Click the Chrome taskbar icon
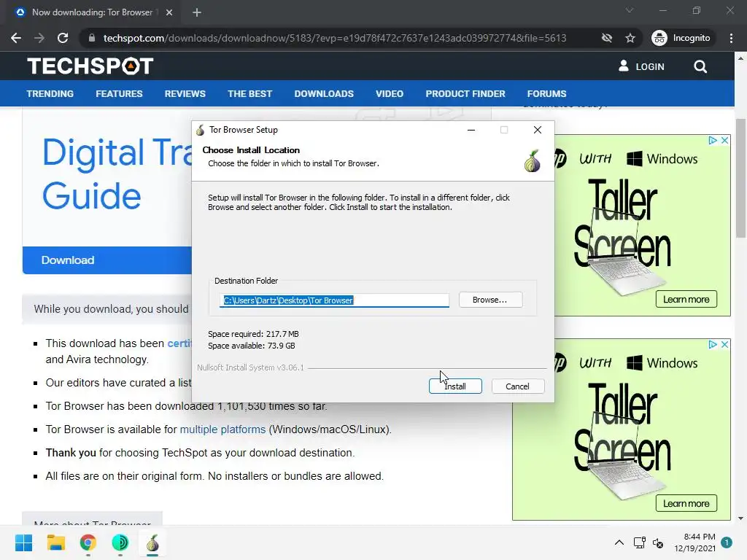The width and height of the screenshot is (747, 560). (88, 542)
